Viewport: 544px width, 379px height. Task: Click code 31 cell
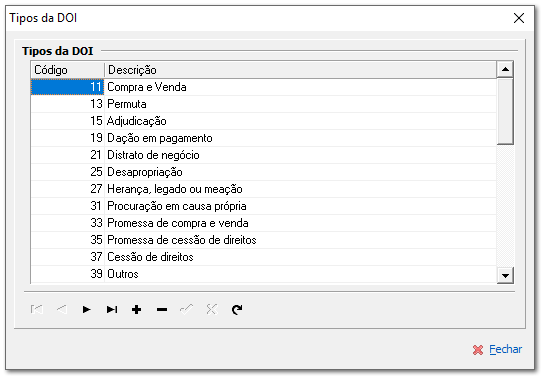pos(68,206)
